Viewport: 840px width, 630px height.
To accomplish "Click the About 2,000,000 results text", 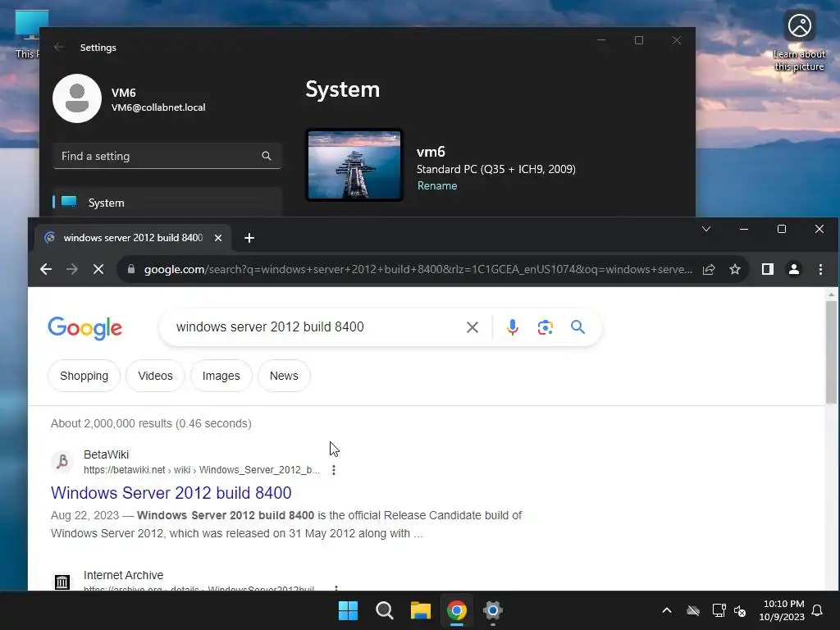I will click(x=151, y=423).
